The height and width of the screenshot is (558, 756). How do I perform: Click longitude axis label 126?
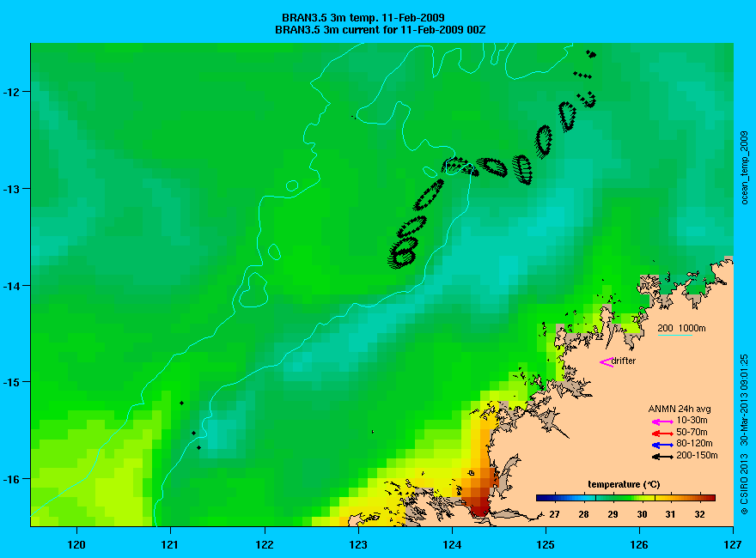tap(639, 545)
